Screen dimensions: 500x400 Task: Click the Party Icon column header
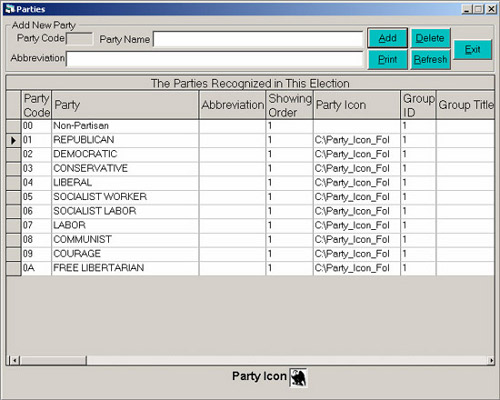[357, 105]
